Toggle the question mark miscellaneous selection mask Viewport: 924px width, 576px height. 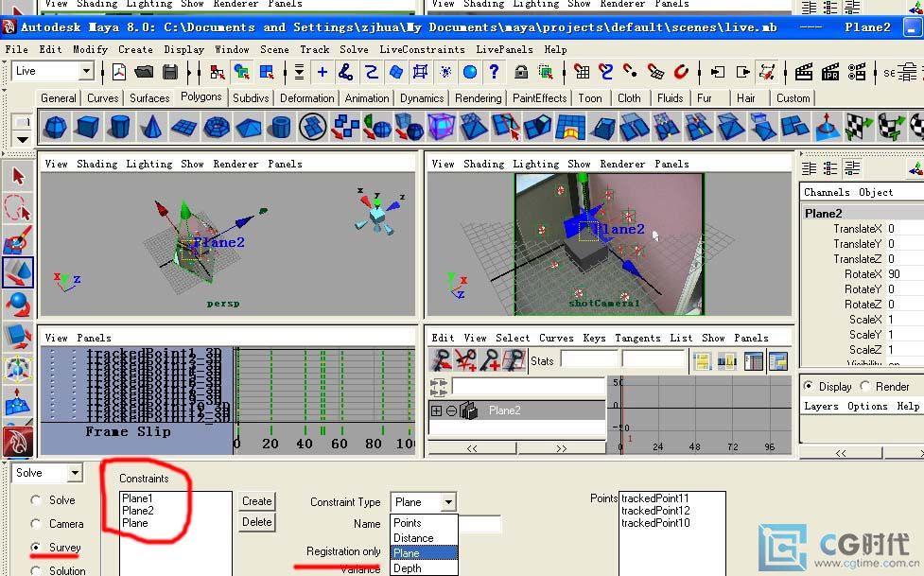[494, 72]
